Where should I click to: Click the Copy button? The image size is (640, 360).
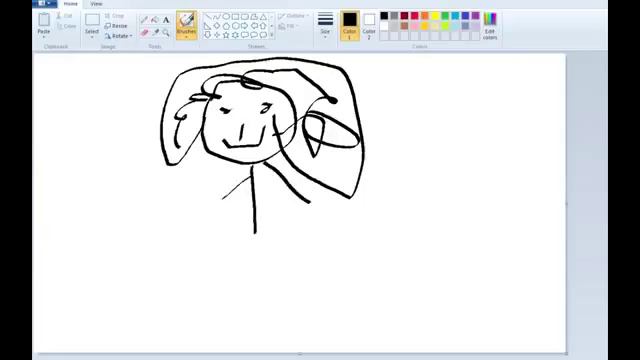pyautogui.click(x=67, y=26)
